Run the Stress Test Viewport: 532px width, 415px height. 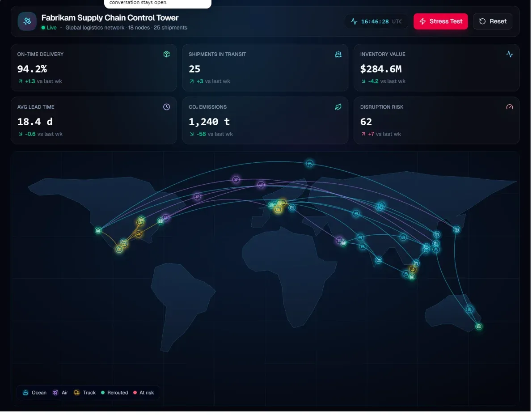click(x=441, y=21)
